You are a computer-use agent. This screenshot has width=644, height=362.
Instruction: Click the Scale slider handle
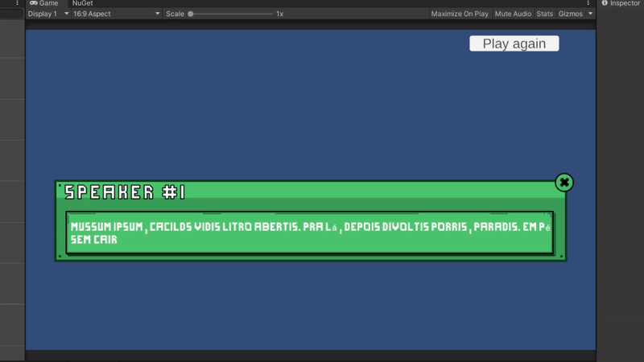[x=191, y=14]
